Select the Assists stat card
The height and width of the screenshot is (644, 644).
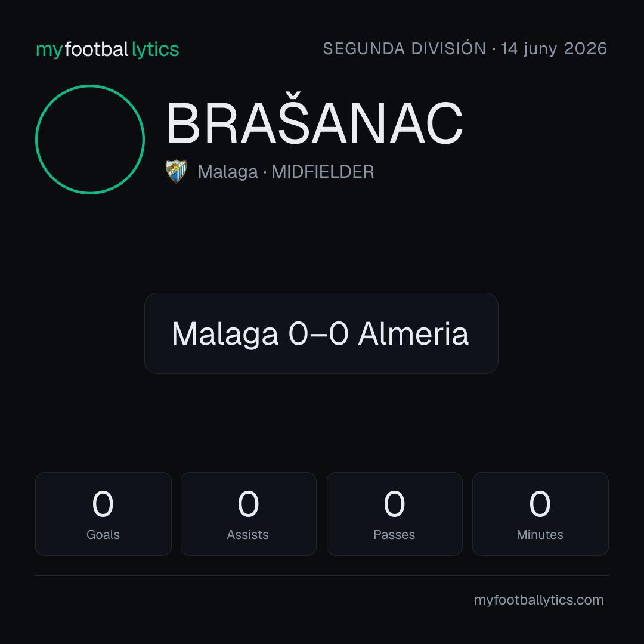(x=249, y=514)
